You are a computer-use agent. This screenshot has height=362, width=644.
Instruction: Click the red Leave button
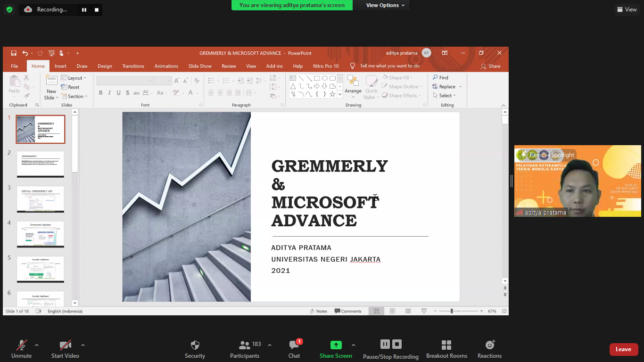624,349
